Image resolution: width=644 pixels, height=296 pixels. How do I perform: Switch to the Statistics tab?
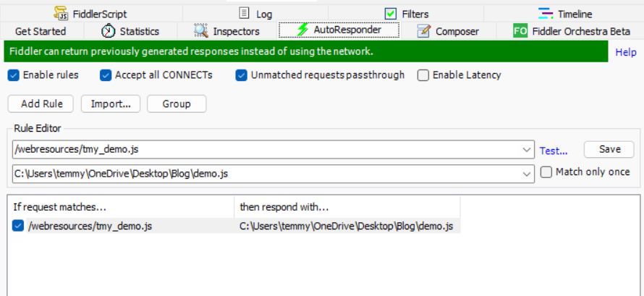[130, 31]
